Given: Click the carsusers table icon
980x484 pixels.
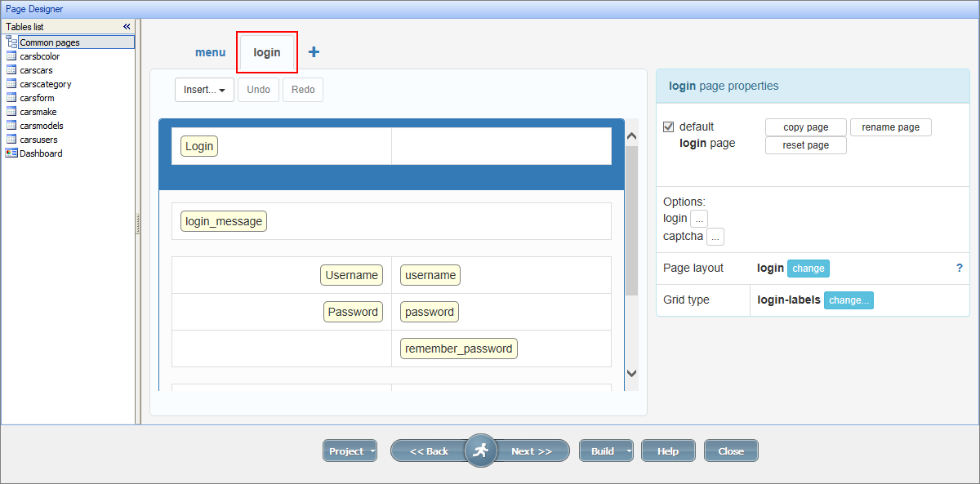Looking at the screenshot, I should (11, 139).
